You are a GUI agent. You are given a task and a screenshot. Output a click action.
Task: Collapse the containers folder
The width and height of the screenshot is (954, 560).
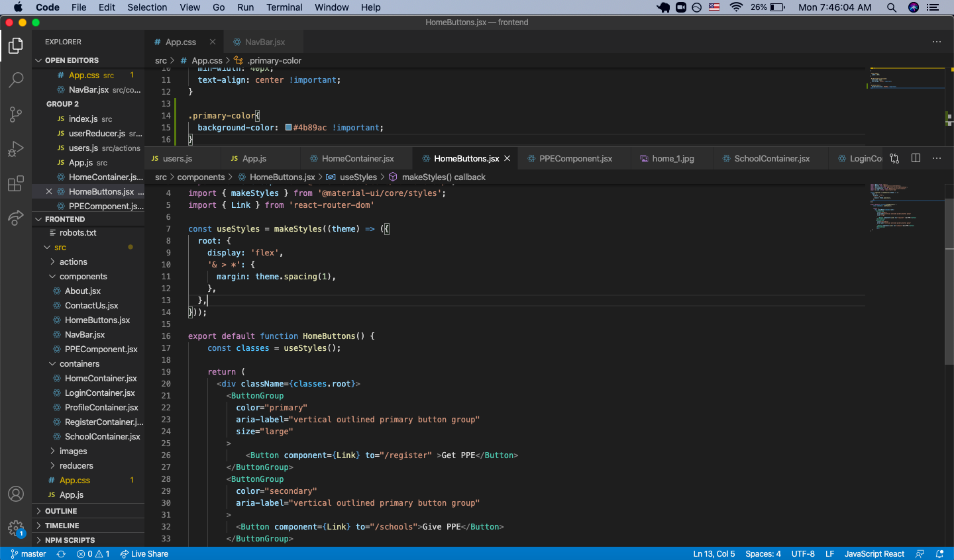click(x=79, y=364)
